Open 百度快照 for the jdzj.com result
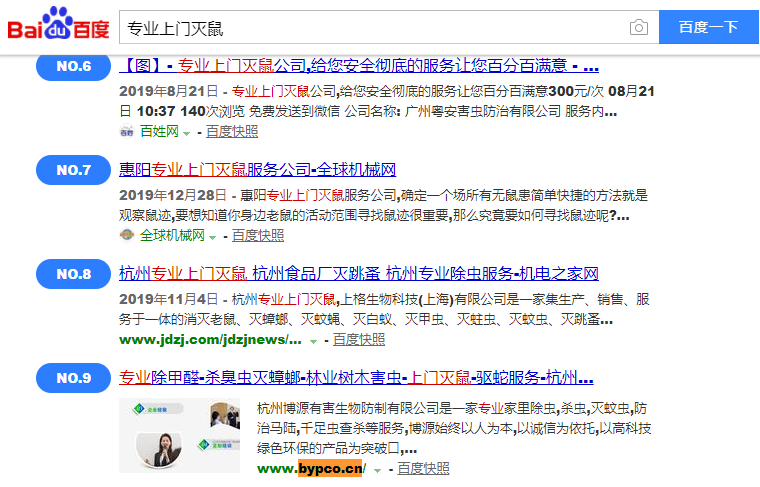The image size is (760, 487). [359, 339]
